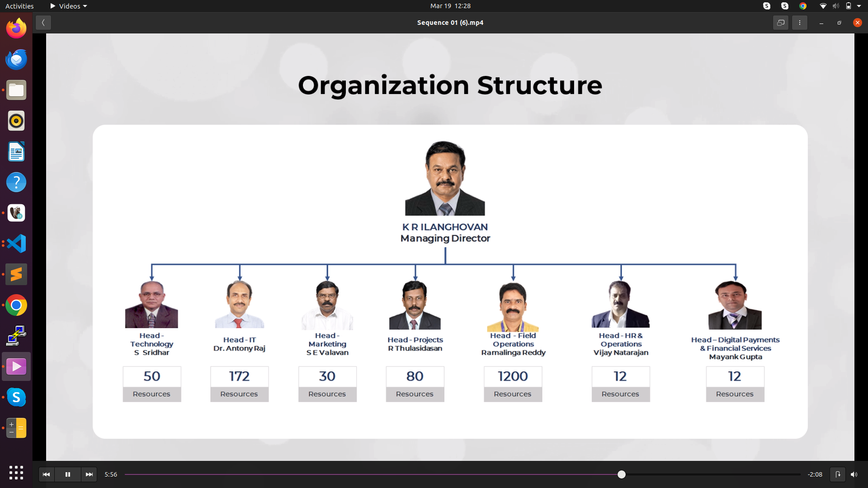The width and height of the screenshot is (868, 488).
Task: Open the header three-dot menu
Action: [x=800, y=23]
